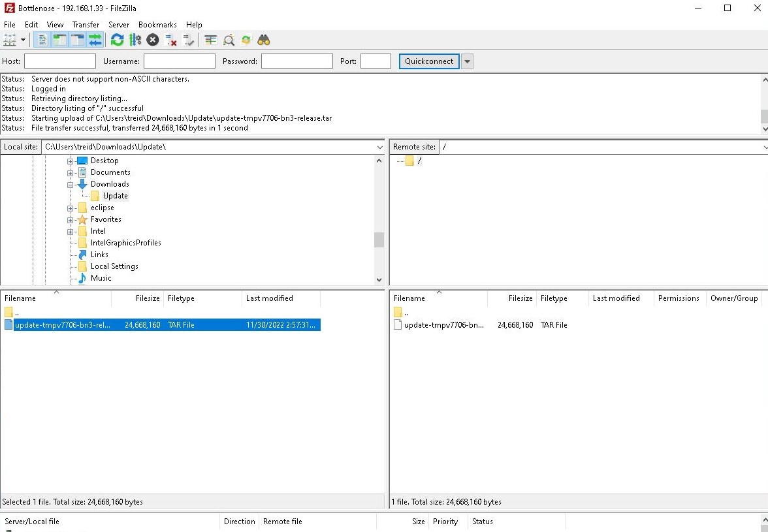The height and width of the screenshot is (532, 768).
Task: Reconnect to the last server
Action: [x=188, y=40]
